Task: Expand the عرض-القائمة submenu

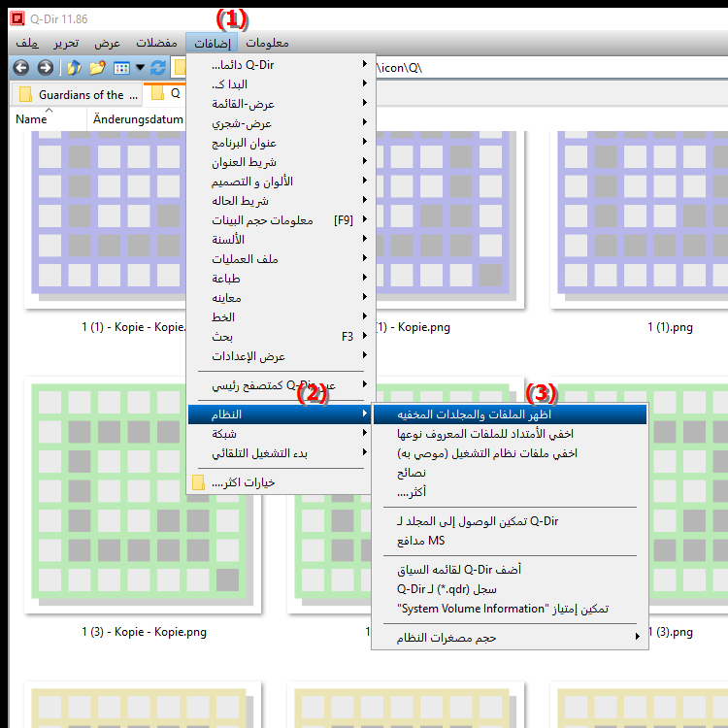Action: [281, 104]
